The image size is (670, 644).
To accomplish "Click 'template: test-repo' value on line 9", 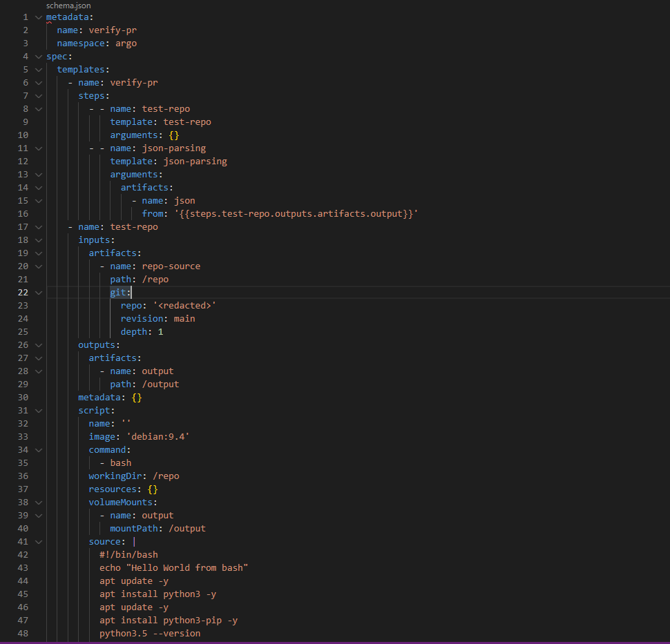I will click(187, 122).
